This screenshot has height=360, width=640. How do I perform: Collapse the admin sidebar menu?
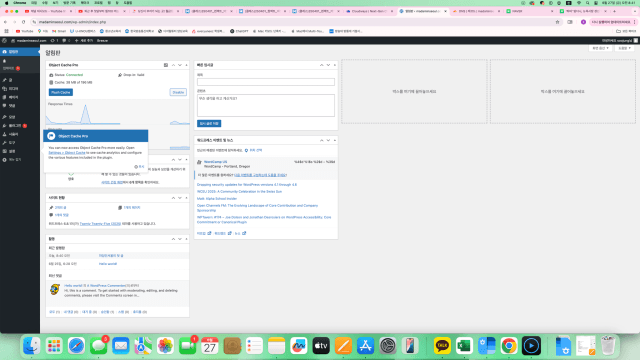pyautogui.click(x=20, y=160)
